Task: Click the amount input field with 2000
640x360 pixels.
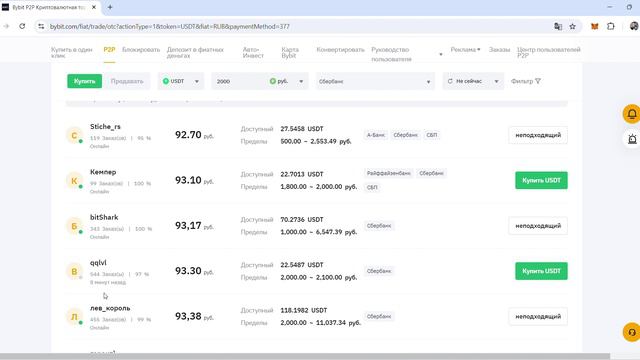Action: (239, 81)
